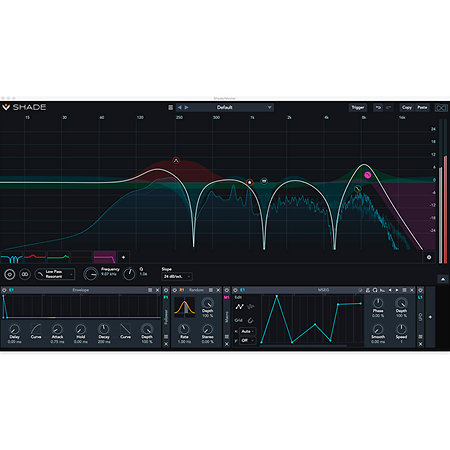Click the Envelope Delay knob
Image resolution: width=450 pixels, height=450 pixels.
point(14,329)
